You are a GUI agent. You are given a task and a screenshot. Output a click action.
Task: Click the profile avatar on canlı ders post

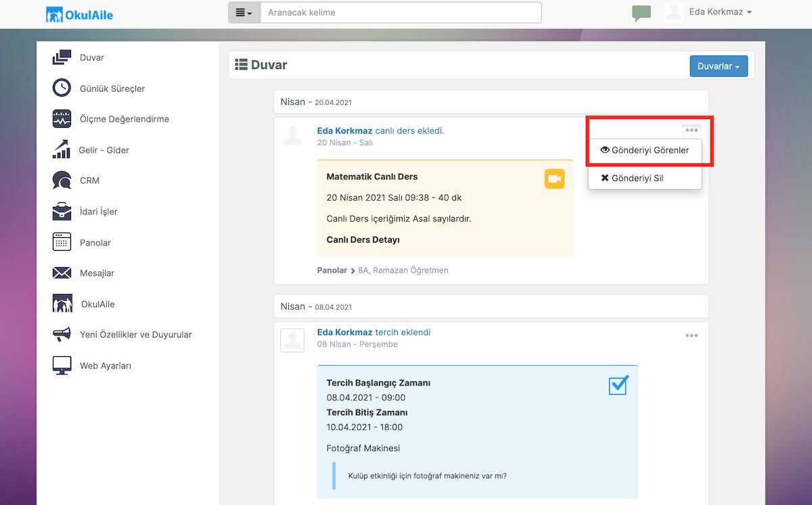(292, 135)
